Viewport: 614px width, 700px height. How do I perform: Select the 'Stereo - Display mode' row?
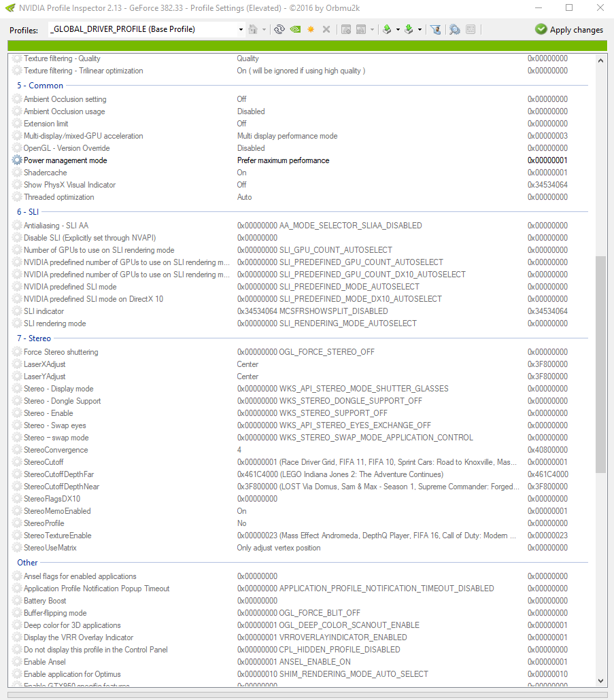[x=301, y=389]
